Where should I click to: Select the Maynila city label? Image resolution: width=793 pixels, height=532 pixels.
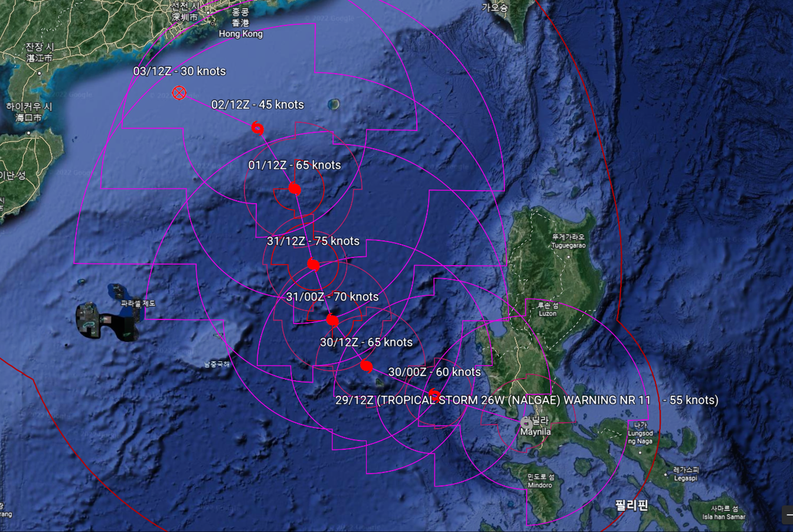pos(536,432)
